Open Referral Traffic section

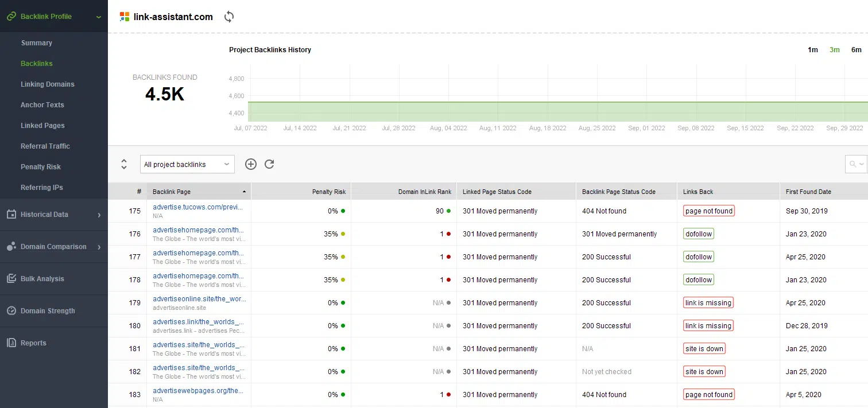coord(45,146)
